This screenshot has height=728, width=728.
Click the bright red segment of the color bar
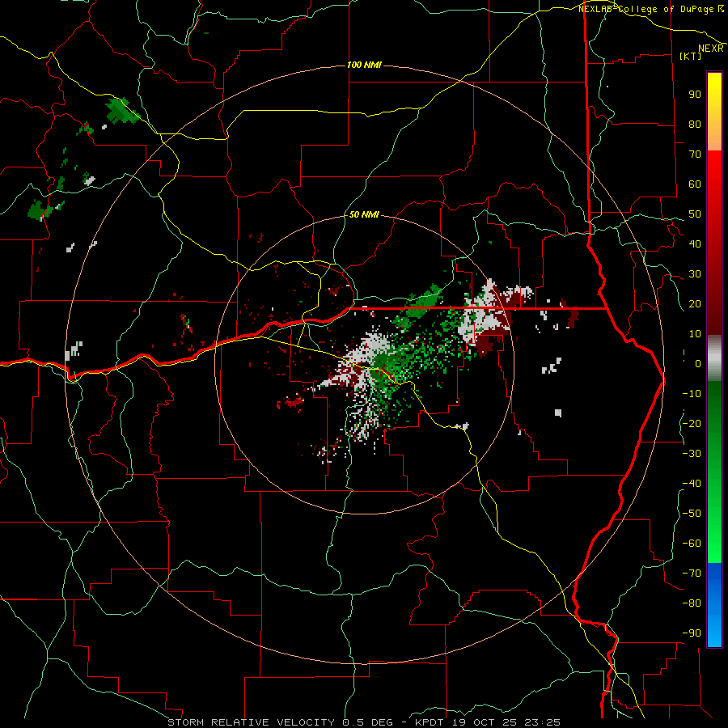tap(714, 243)
